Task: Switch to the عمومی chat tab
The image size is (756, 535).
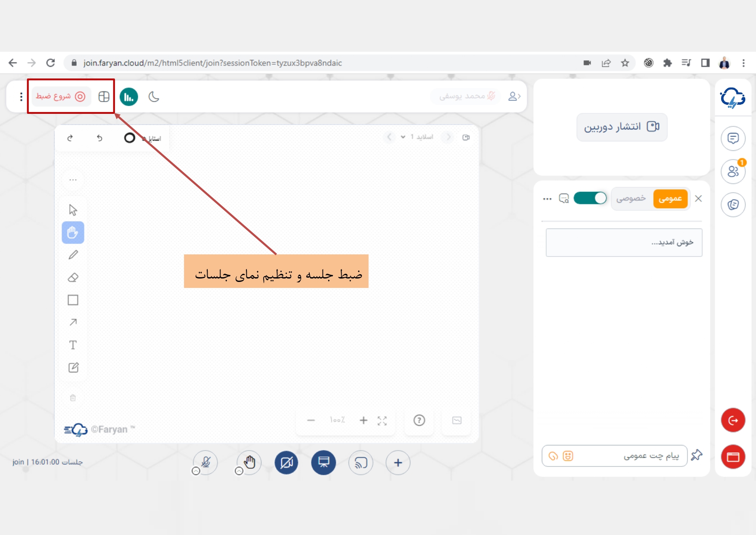Action: click(x=670, y=199)
